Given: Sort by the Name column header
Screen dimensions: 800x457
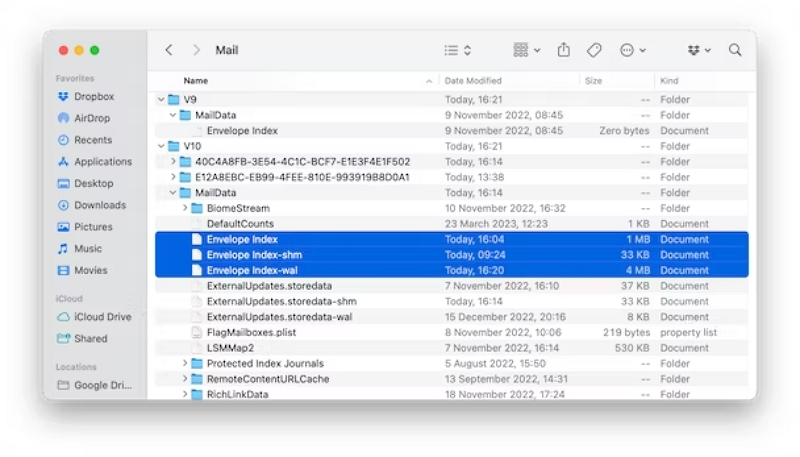Looking at the screenshot, I should 195,81.
